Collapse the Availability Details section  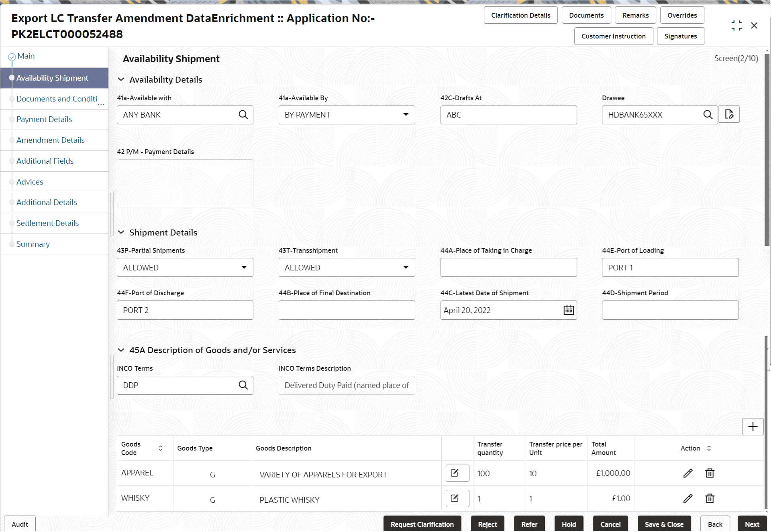(121, 79)
